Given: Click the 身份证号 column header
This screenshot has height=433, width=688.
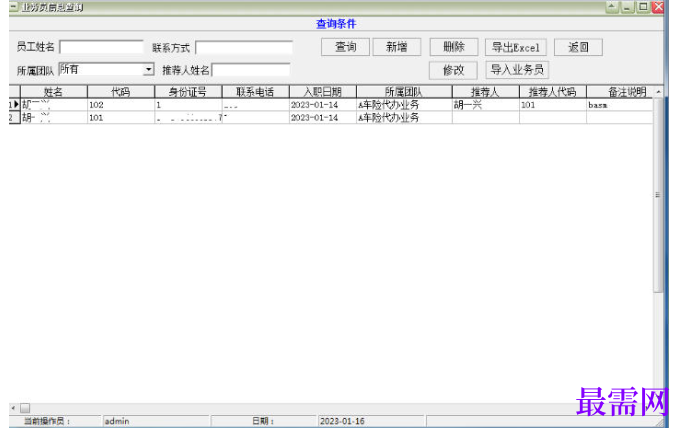Looking at the screenshot, I should coord(188,92).
